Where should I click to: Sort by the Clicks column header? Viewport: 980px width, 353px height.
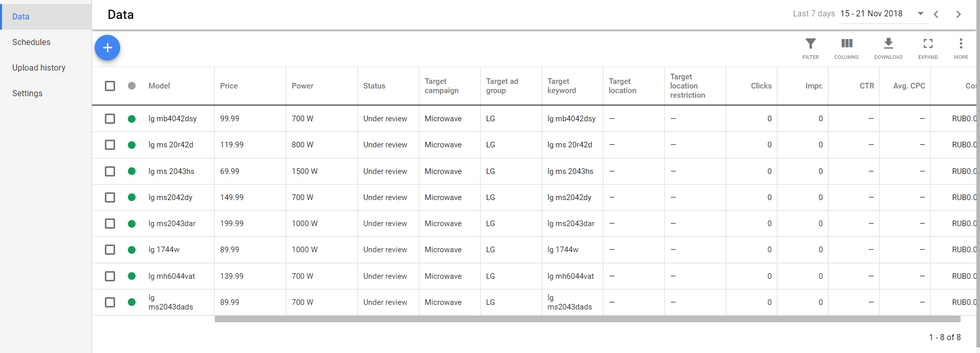761,86
